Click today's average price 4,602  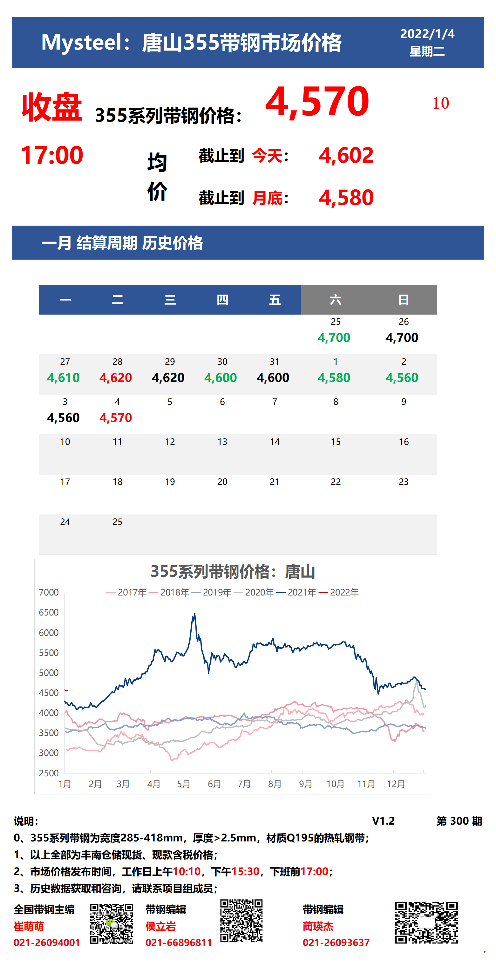pyautogui.click(x=346, y=156)
